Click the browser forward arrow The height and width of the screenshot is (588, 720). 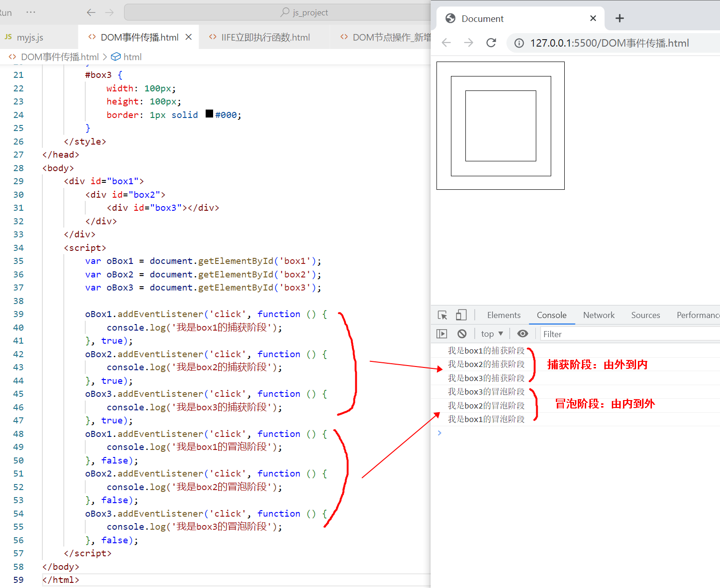coord(469,43)
